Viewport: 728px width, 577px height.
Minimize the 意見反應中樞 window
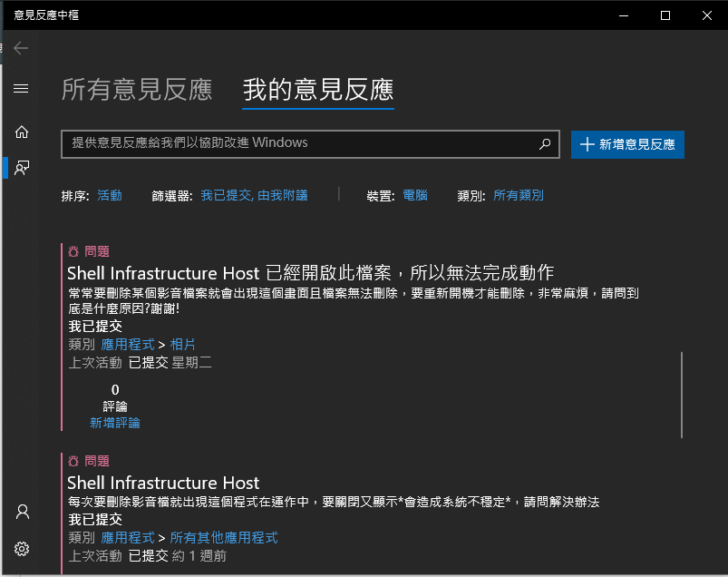coord(624,15)
